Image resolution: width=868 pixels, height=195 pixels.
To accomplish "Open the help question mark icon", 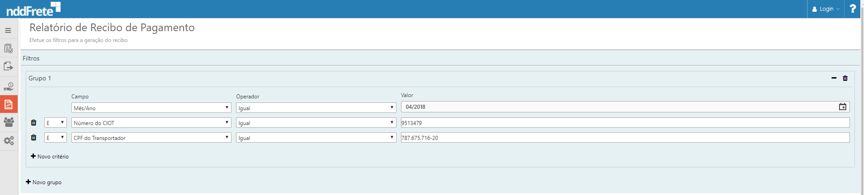I will 853,9.
